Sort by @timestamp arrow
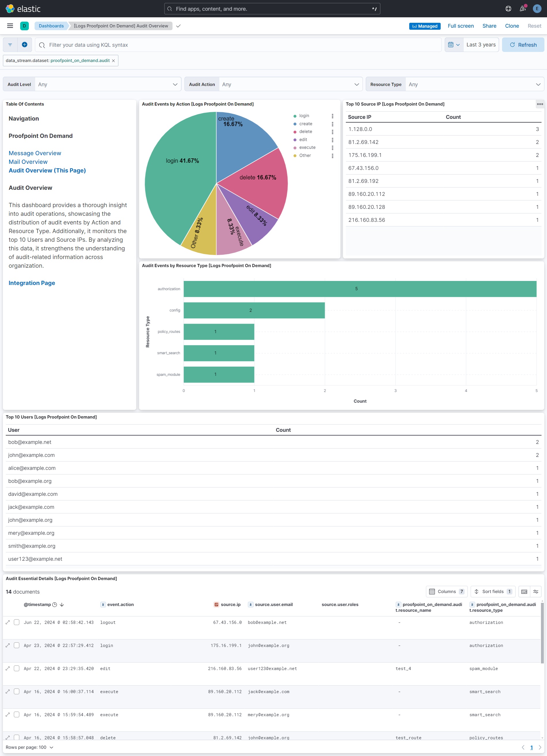The width and height of the screenshot is (547, 756). 62,605
